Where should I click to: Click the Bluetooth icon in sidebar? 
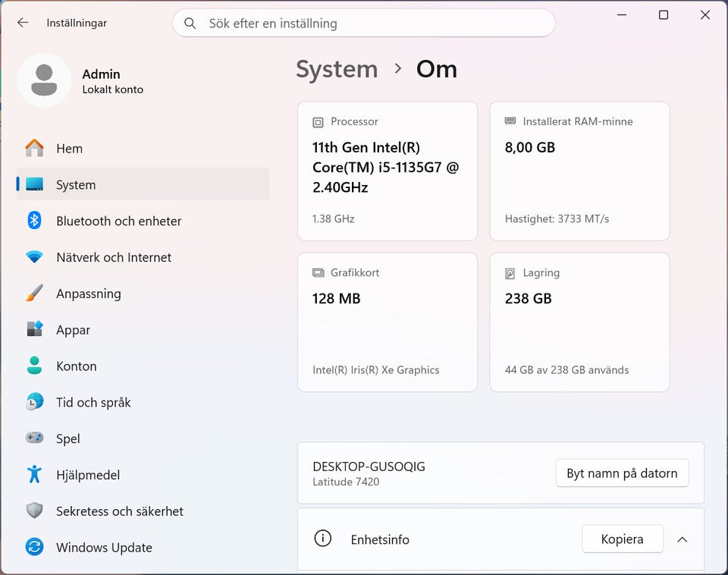coord(34,221)
